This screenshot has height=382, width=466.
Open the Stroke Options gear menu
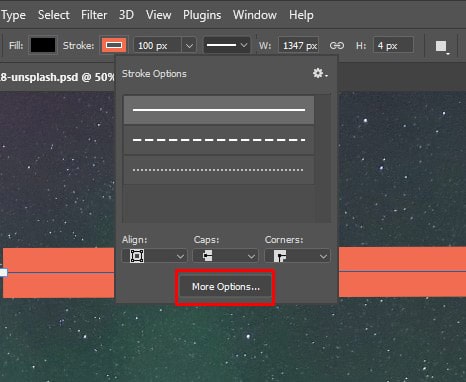(320, 73)
